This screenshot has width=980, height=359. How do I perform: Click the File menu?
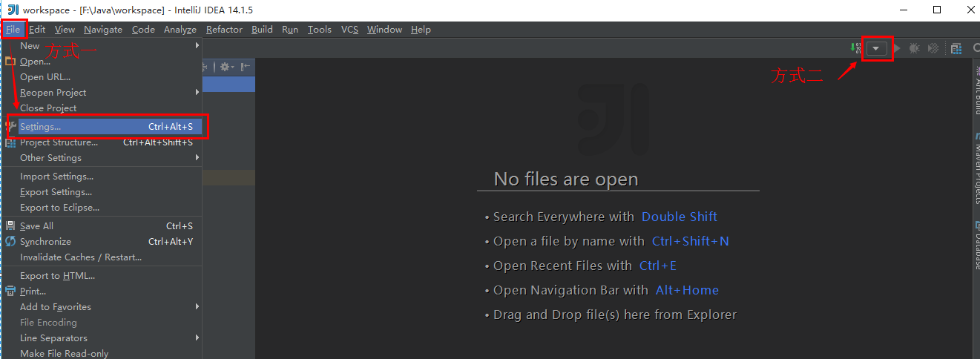(x=13, y=30)
